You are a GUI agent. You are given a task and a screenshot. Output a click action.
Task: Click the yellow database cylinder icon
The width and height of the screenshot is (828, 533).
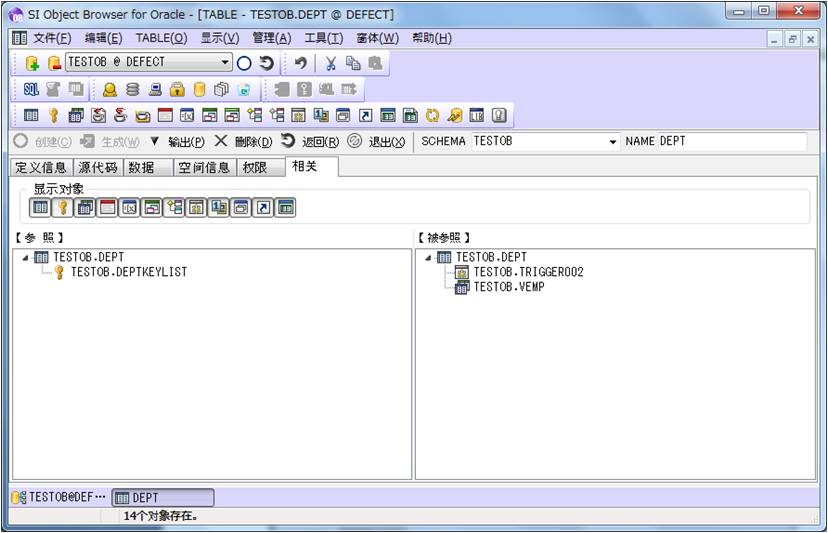click(199, 89)
